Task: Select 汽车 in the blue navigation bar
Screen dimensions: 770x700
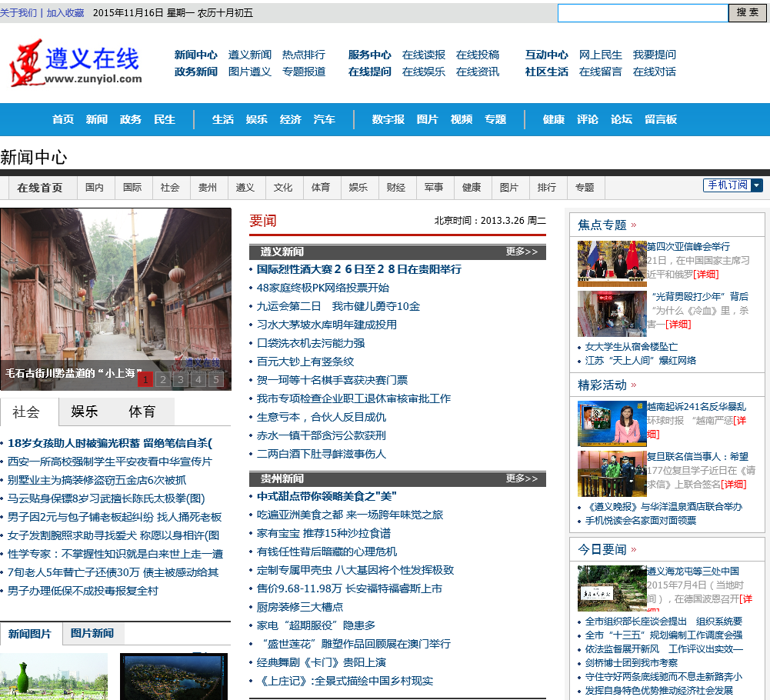Action: coord(325,119)
